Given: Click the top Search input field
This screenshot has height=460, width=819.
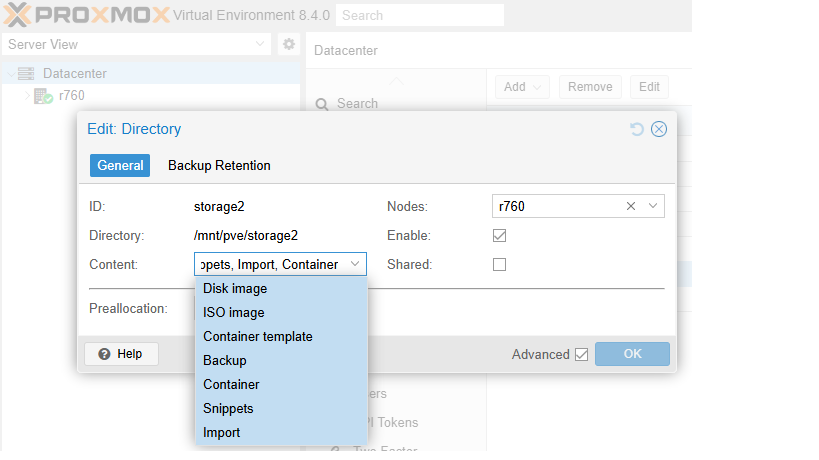Looking at the screenshot, I should (x=420, y=15).
